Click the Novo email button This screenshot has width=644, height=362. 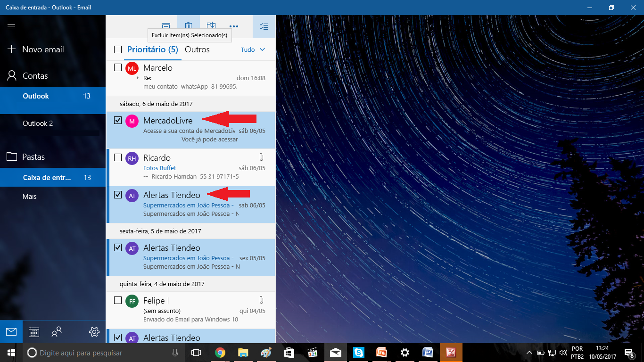[36, 49]
